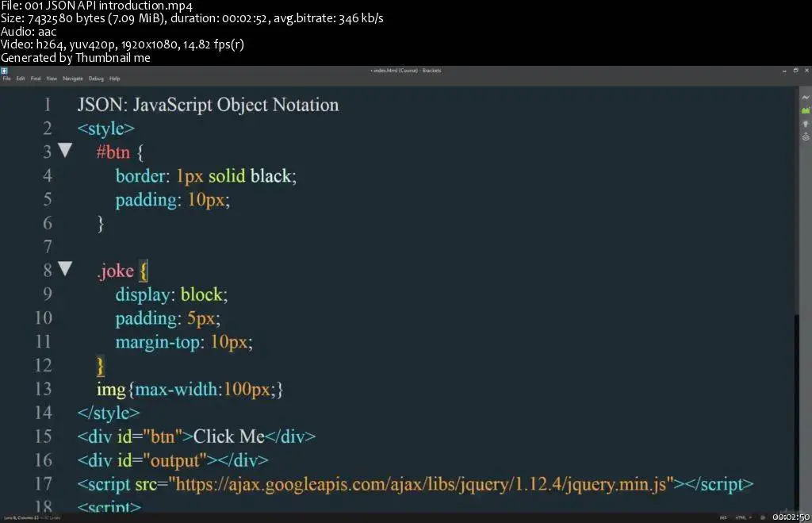The image size is (812, 523).
Task: Click the Brackets app icon in title bar
Action: 4,71
